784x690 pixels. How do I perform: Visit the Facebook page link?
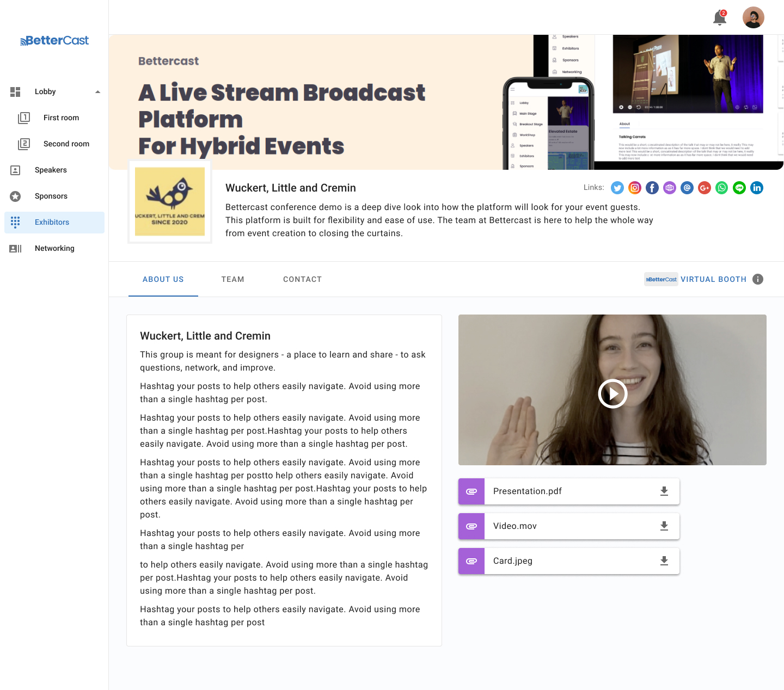[x=652, y=188]
